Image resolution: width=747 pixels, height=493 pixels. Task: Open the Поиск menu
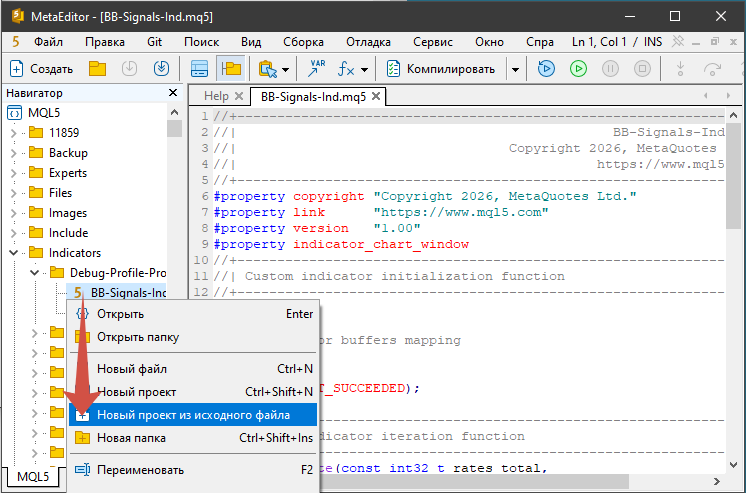pyautogui.click(x=202, y=42)
